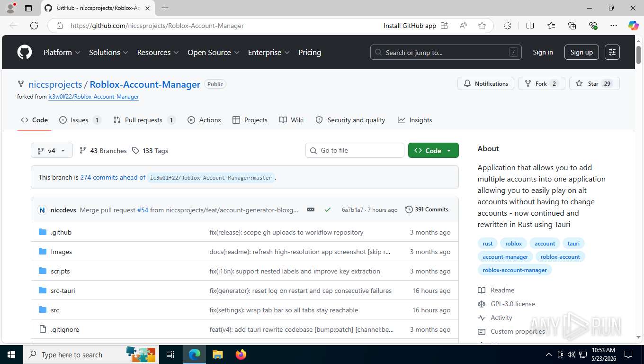This screenshot has height=364, width=644.
Task: Open the tab actions menu icon
Action: tap(28, 8)
